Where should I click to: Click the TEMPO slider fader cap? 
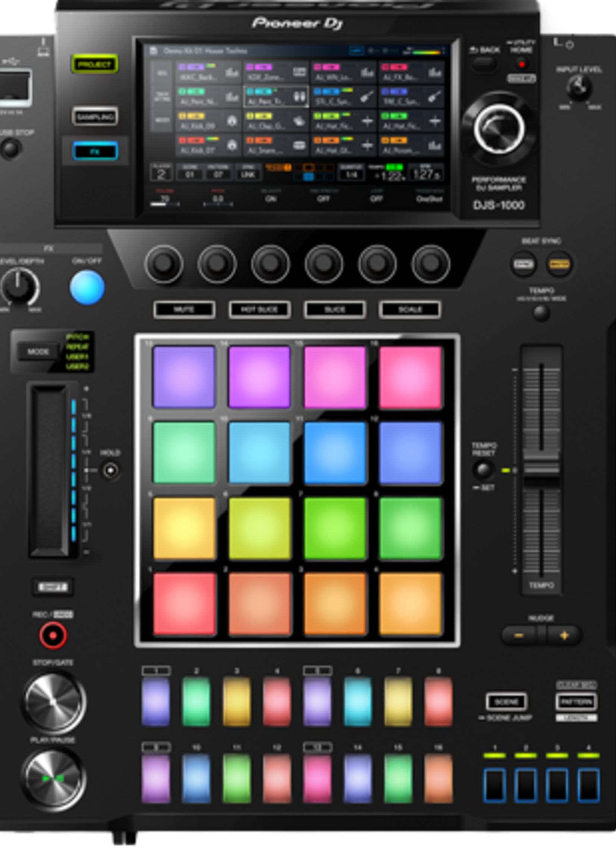pos(541,470)
